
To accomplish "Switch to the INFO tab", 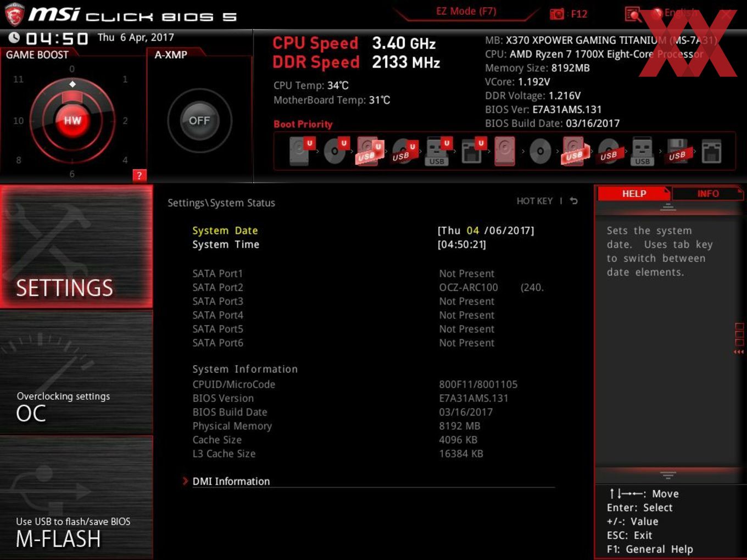I will pyautogui.click(x=708, y=194).
